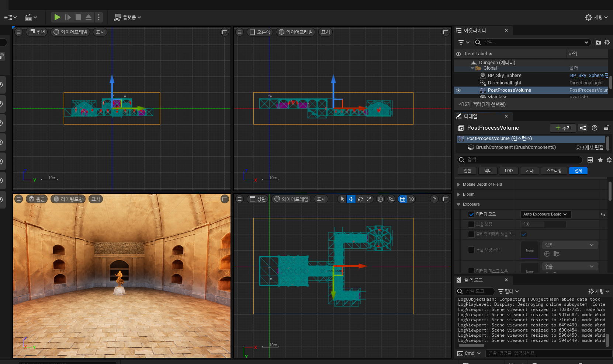Select the LOD filter tab

pos(508,171)
